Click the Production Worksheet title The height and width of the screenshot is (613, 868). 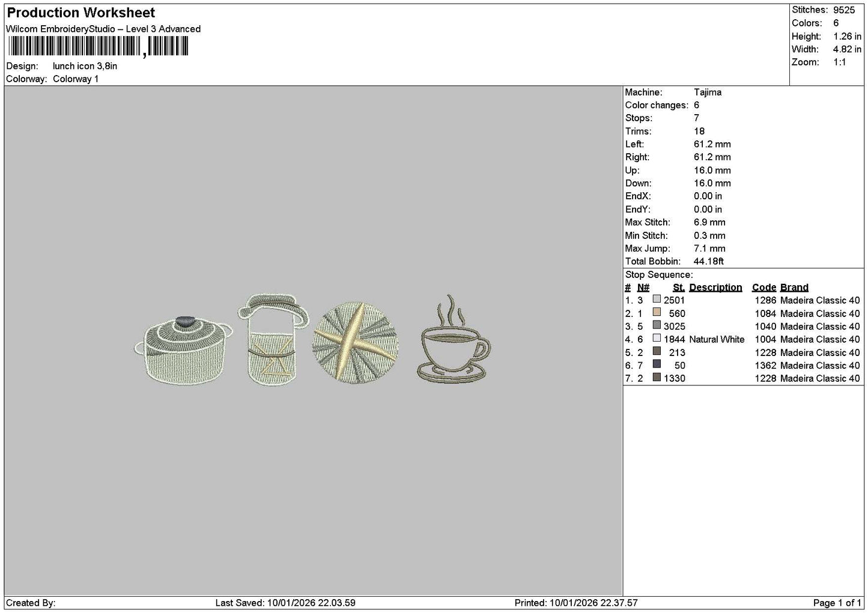(x=81, y=13)
